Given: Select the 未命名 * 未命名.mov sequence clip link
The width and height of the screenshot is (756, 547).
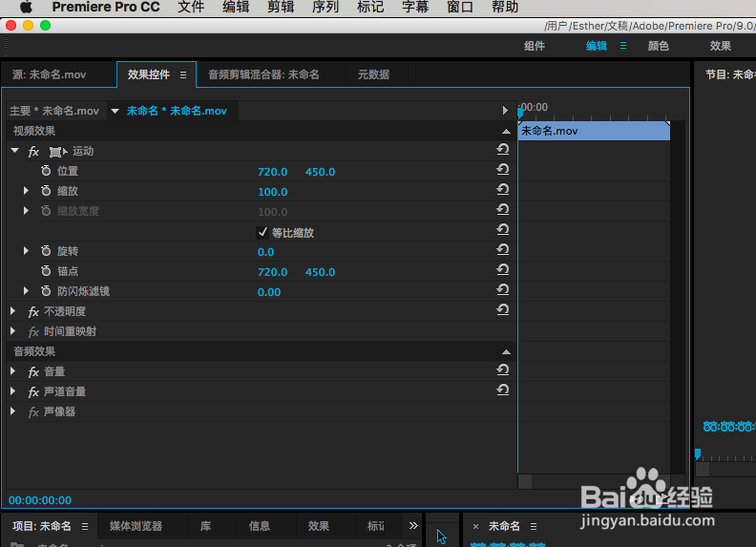Looking at the screenshot, I should [x=177, y=111].
